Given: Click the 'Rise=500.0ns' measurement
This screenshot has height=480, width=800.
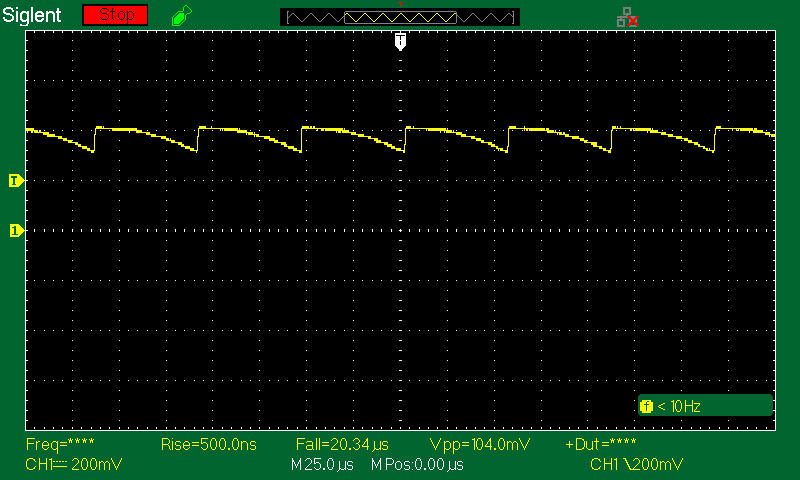Looking at the screenshot, I should [209, 444].
